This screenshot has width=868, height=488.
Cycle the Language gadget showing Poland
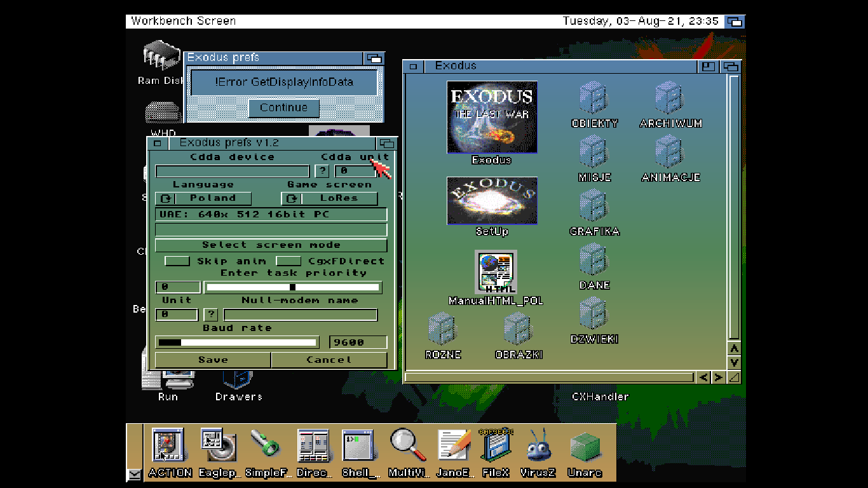pos(203,198)
